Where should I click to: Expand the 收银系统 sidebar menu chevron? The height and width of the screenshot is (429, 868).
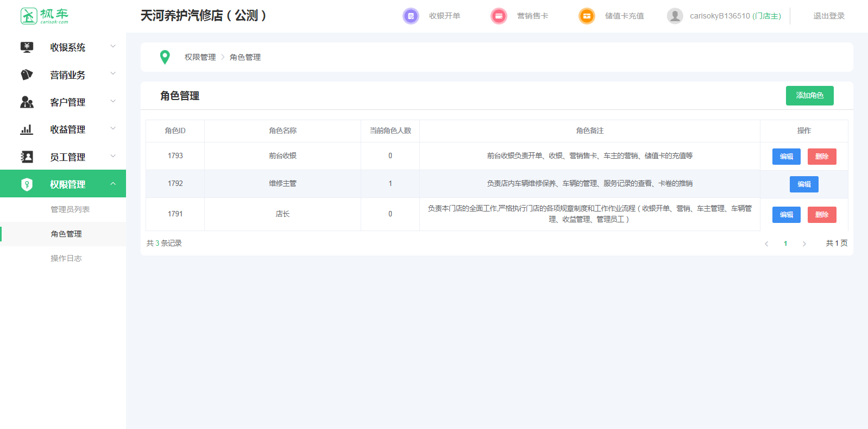click(113, 47)
